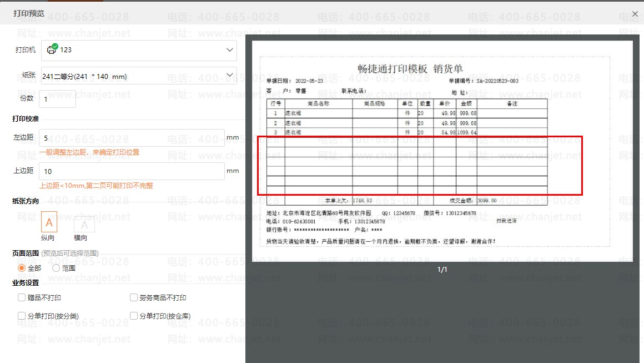Click the 备注 column header
This screenshot has width=644, height=363.
pos(512,103)
